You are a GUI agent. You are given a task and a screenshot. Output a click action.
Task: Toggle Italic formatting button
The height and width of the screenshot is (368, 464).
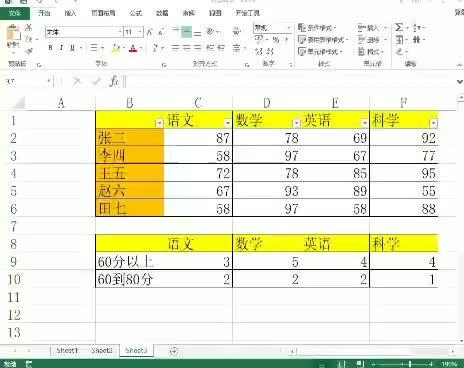click(61, 48)
